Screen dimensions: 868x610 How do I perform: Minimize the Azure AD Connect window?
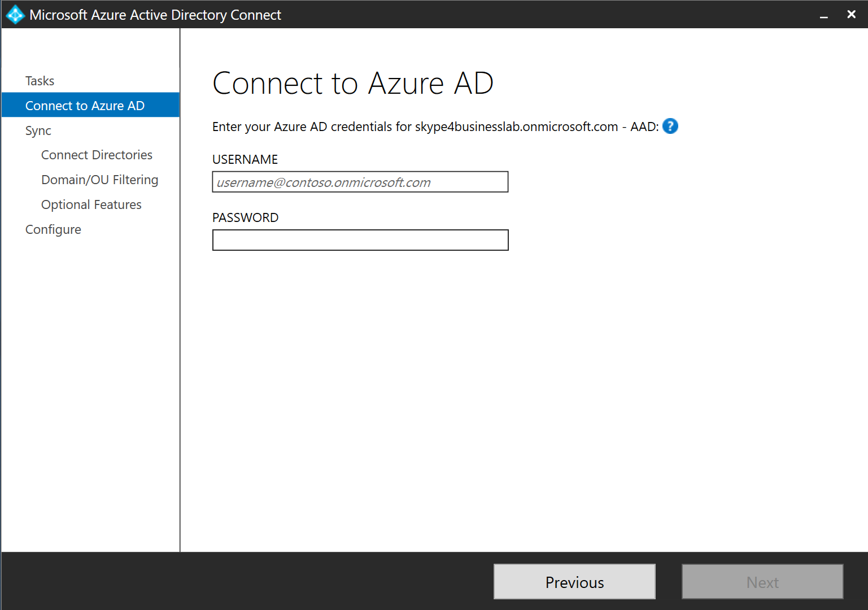(824, 15)
